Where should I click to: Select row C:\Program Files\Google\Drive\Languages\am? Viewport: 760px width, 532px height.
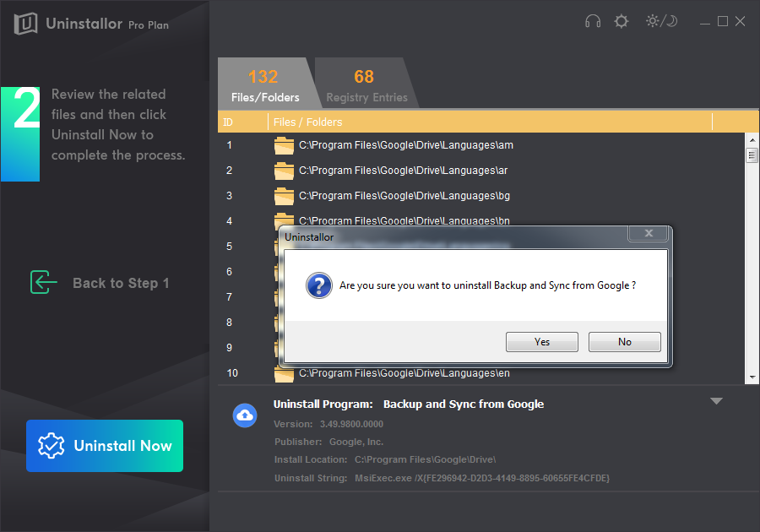(x=480, y=145)
